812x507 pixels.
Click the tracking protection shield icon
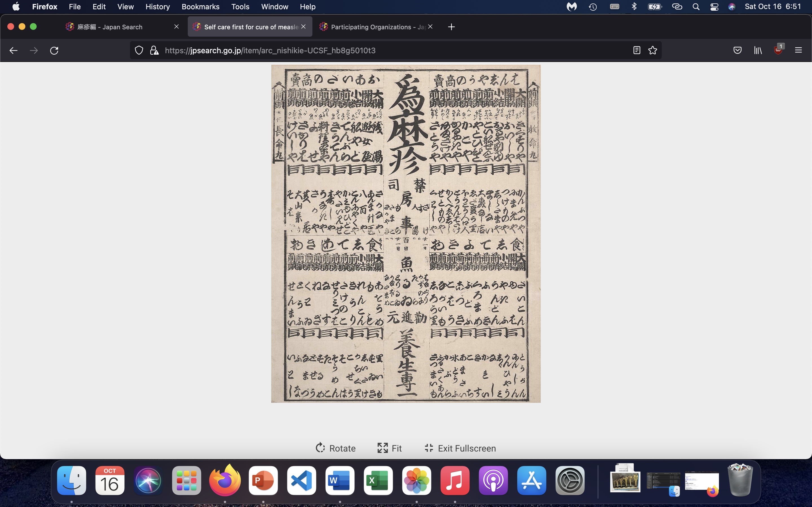139,50
